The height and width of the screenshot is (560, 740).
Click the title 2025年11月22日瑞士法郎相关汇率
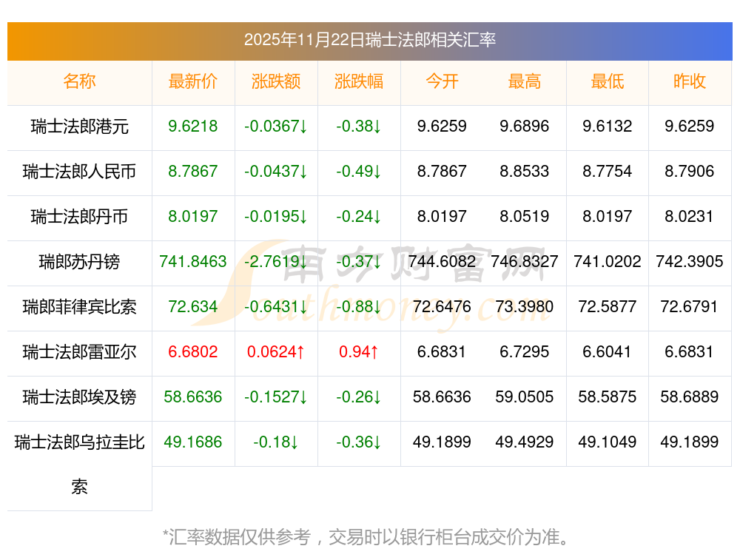[x=369, y=40]
